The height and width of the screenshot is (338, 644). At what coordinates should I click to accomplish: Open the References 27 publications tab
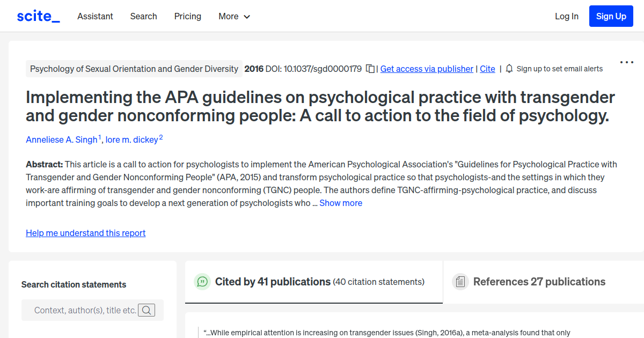[x=539, y=281]
